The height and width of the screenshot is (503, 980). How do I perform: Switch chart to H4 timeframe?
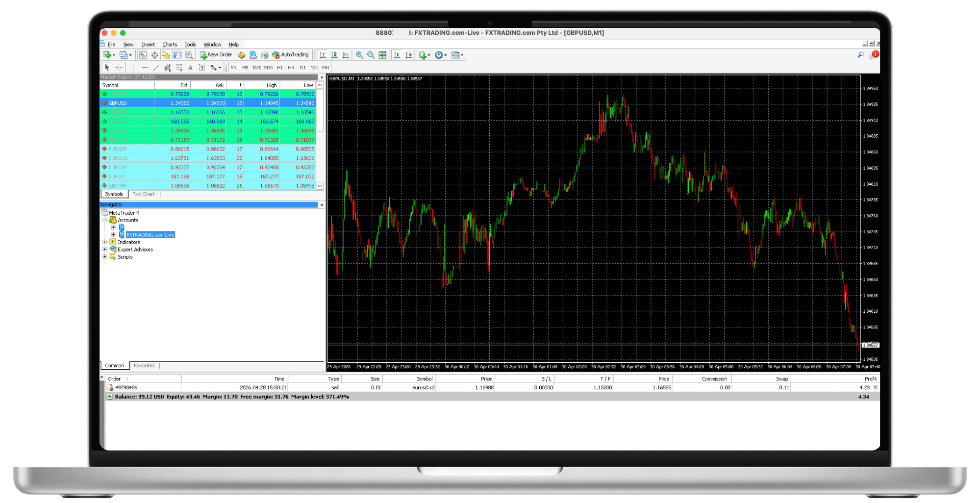pyautogui.click(x=291, y=68)
